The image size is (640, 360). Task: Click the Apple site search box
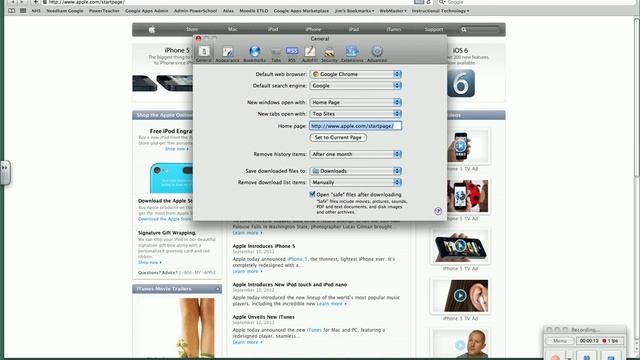click(x=480, y=29)
